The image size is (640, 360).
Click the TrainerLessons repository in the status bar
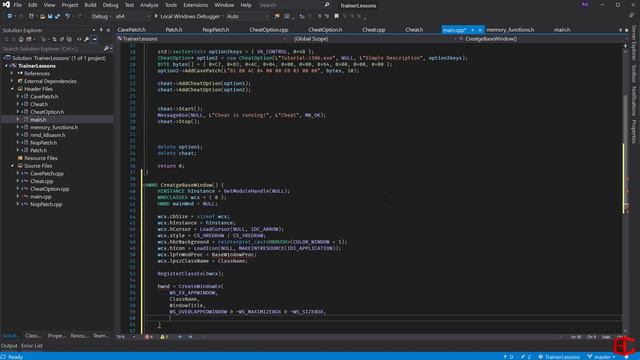tap(559, 357)
